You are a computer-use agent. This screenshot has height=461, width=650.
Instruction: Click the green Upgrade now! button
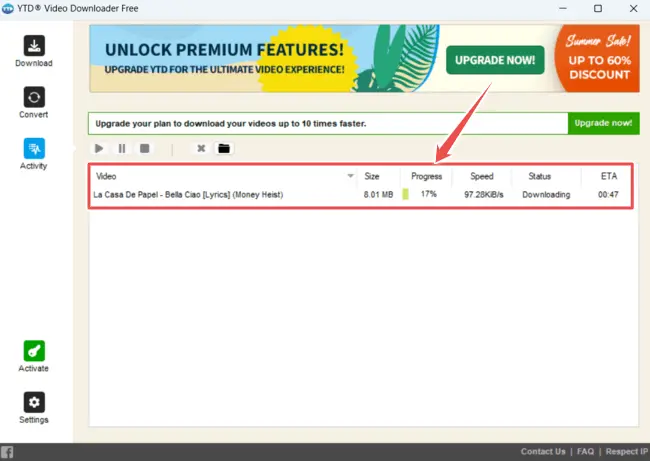point(603,123)
